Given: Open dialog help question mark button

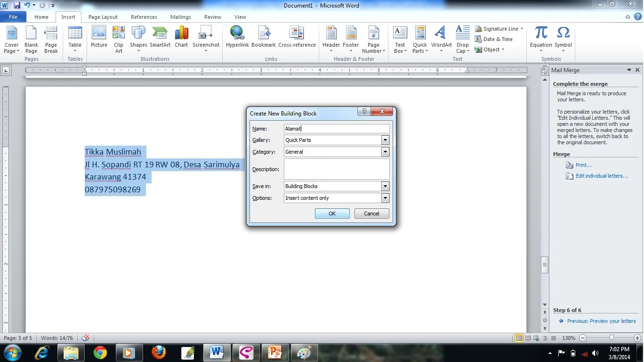Looking at the screenshot, I should point(364,112).
